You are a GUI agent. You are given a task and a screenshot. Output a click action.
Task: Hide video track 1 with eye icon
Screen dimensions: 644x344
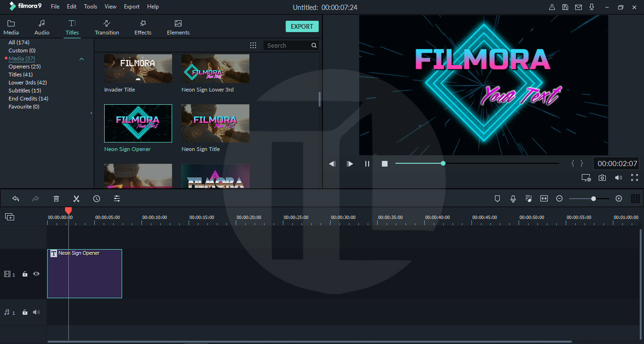36,274
